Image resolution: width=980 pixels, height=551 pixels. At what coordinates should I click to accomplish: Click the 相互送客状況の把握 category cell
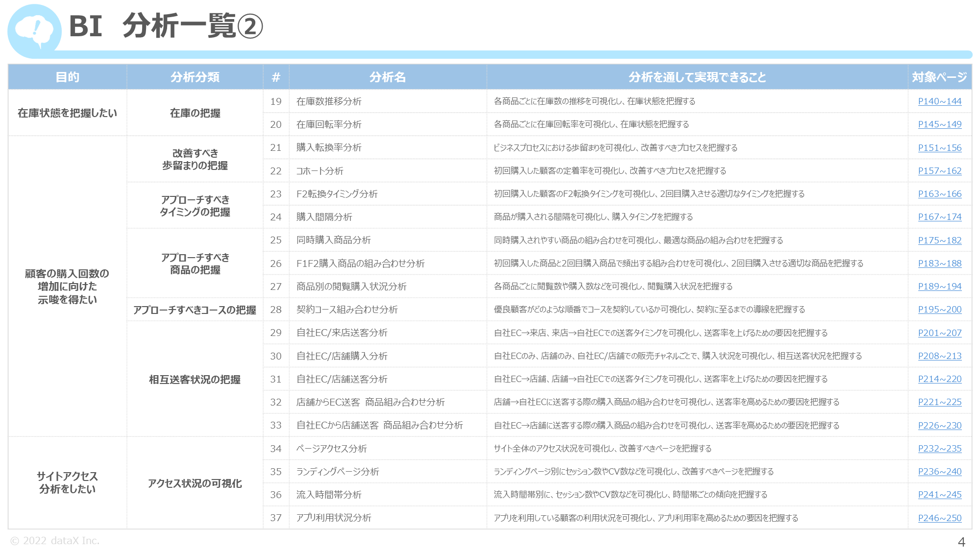[195, 380]
